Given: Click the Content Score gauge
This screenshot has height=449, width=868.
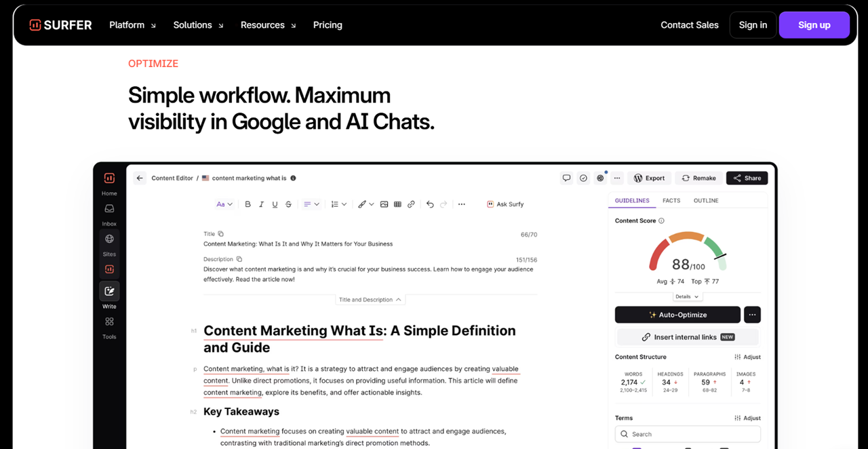Looking at the screenshot, I should pos(688,252).
